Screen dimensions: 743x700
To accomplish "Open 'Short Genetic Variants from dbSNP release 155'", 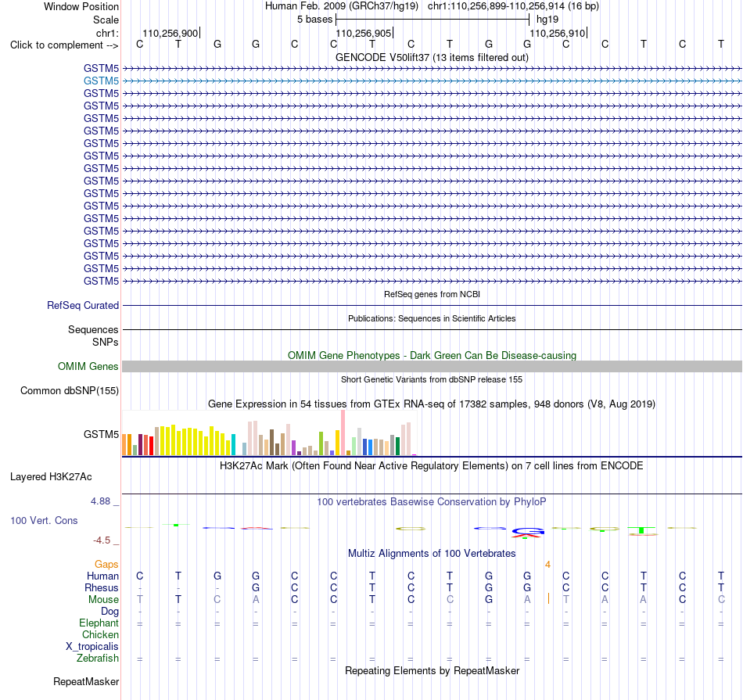I will click(x=432, y=379).
